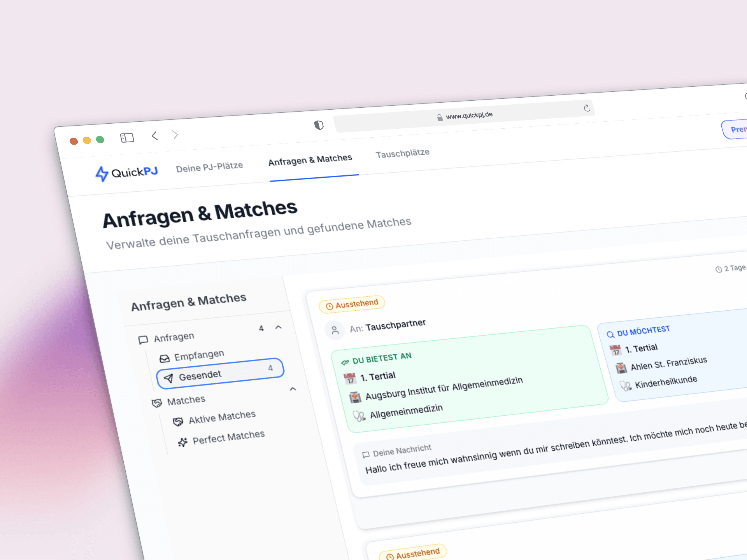747x560 pixels.
Task: Click the www.quickpj.de address field
Action: coord(468,115)
